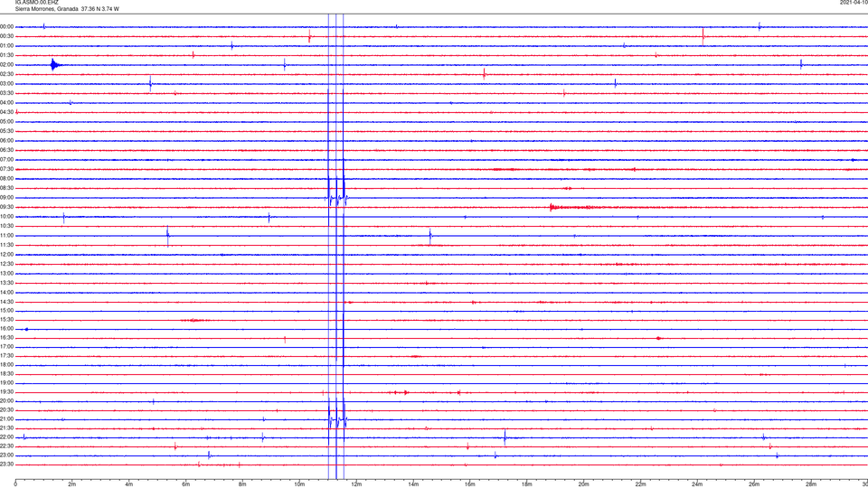The height and width of the screenshot is (488, 868).
Task: Select the 07:30 trace time label
Action: 7,169
